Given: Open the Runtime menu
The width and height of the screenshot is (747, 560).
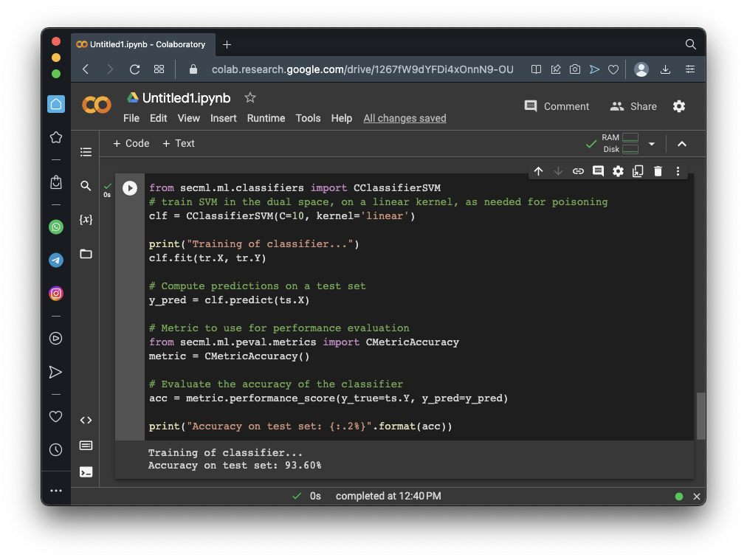Looking at the screenshot, I should pos(266,118).
